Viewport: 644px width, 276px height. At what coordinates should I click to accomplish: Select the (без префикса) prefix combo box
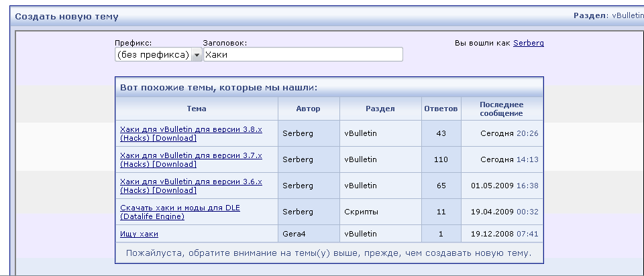coord(158,54)
